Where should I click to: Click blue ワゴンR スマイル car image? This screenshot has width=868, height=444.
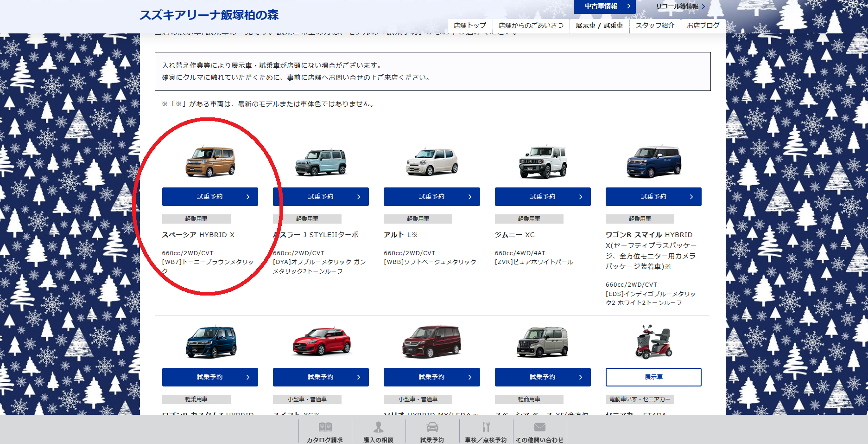click(654, 161)
